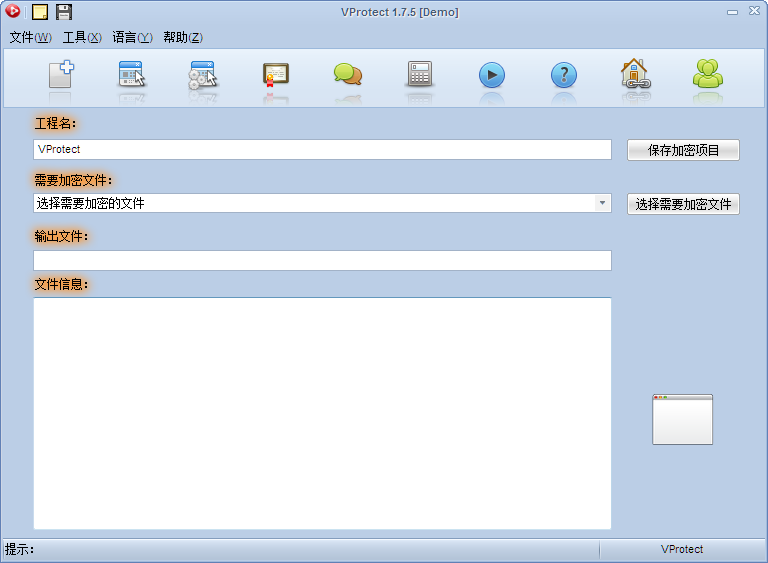Click inside the 文件信息 text area
768x563 pixels.
(x=322, y=413)
